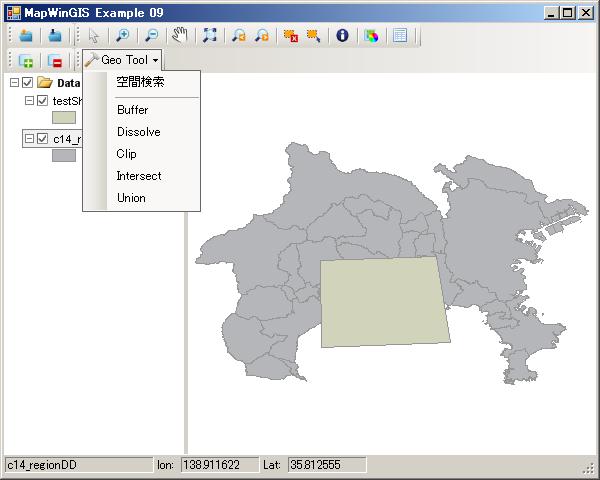Viewport: 600px width, 480px height.
Task: Click the green add layer icon
Action: (25, 61)
